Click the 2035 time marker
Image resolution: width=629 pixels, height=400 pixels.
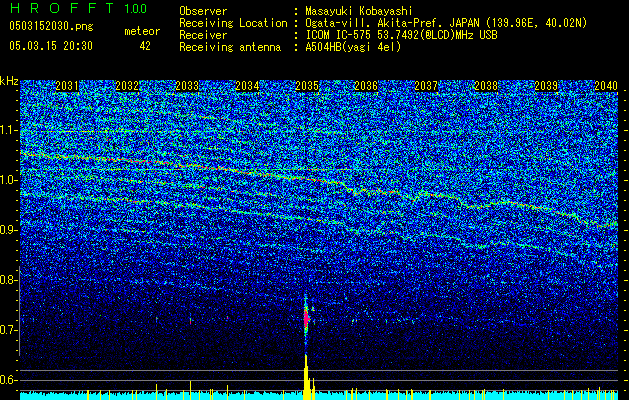coord(306,86)
